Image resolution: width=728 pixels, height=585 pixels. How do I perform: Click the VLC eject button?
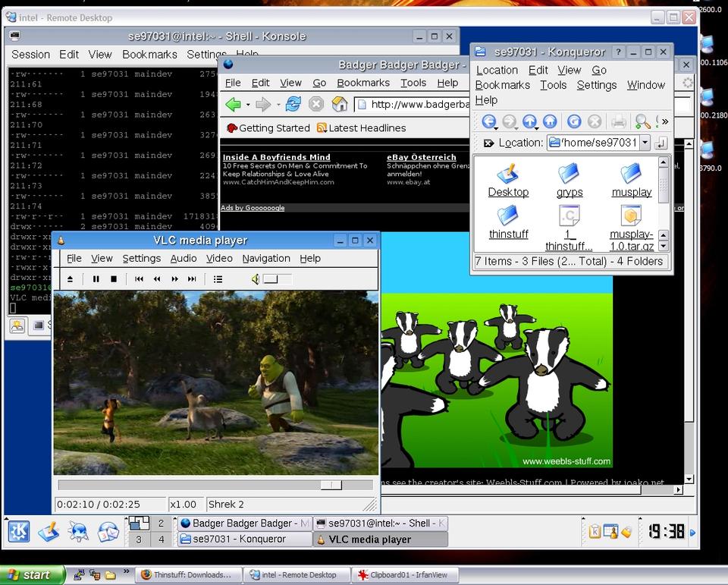71,279
